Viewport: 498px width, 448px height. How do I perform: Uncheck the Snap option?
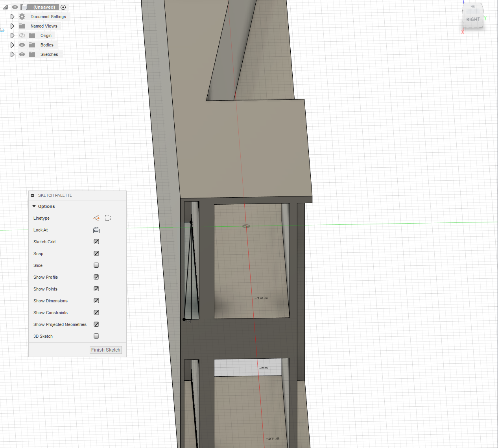[96, 254]
